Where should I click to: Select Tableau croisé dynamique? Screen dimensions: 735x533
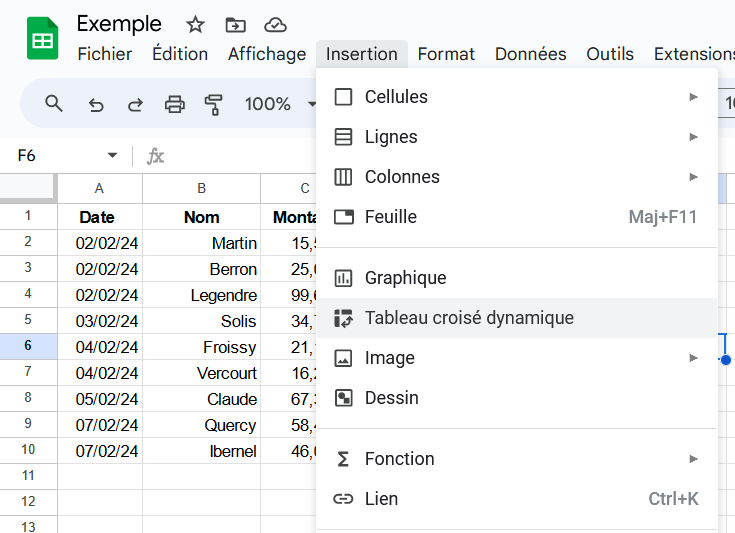tap(517, 318)
